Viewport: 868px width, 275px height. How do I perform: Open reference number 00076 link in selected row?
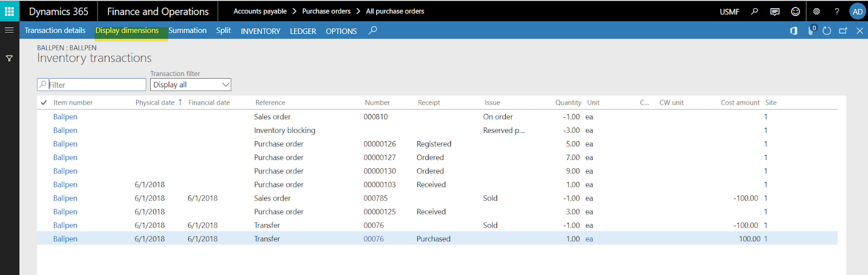374,239
